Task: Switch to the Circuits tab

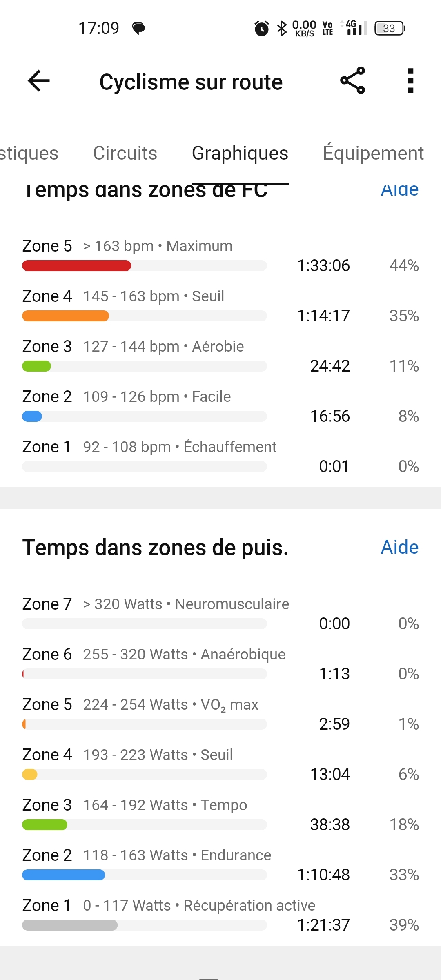Action: 125,154
